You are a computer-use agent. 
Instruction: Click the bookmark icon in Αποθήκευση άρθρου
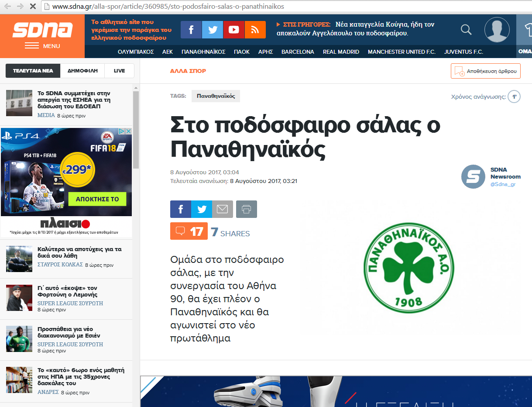pos(459,71)
